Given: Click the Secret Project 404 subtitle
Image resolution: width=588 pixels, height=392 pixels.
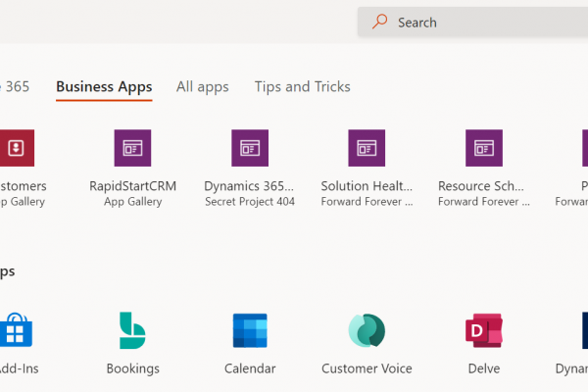Looking at the screenshot, I should click(250, 202).
